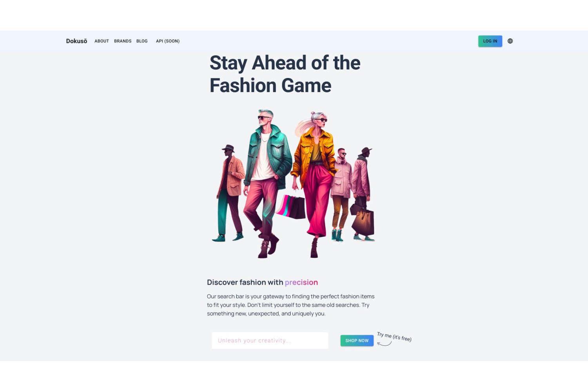The width and height of the screenshot is (588, 392).
Task: Open the BLOG navigation item
Action: [x=142, y=41]
